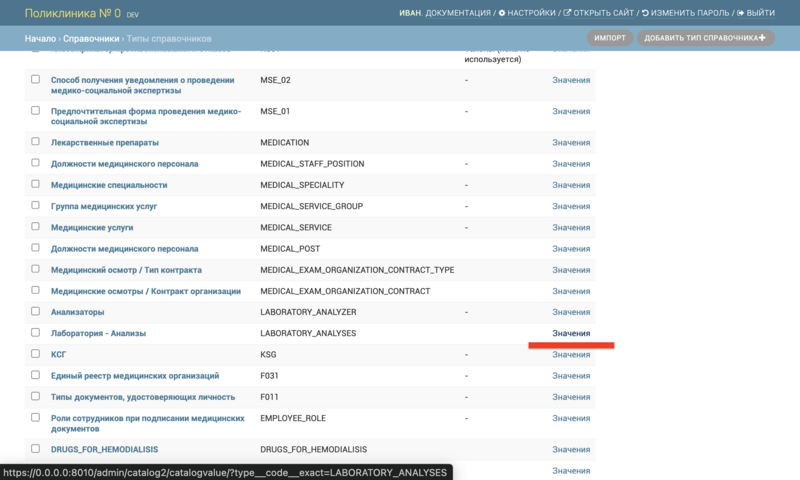Open КСГ catalog type
This screenshot has height=480, width=800.
59,355
